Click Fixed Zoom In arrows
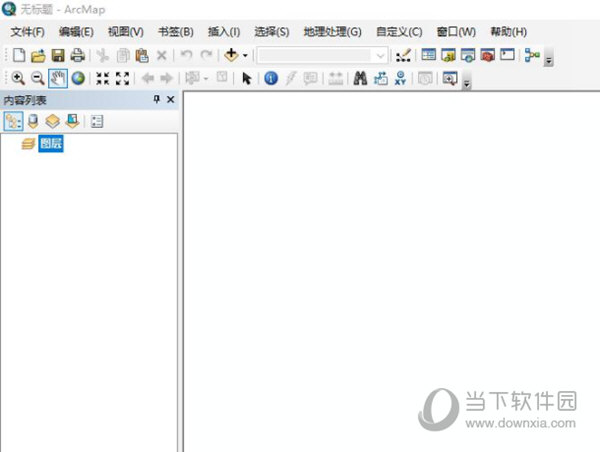 click(x=103, y=78)
